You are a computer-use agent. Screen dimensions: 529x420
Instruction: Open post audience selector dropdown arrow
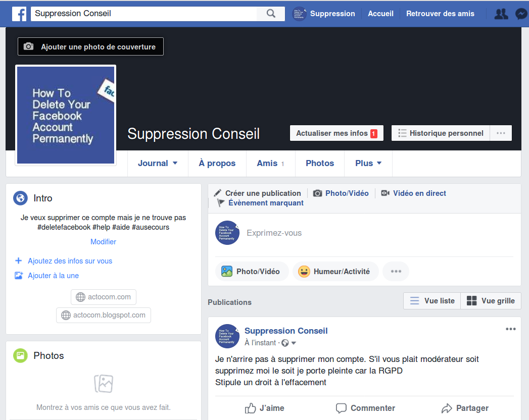[x=294, y=343]
